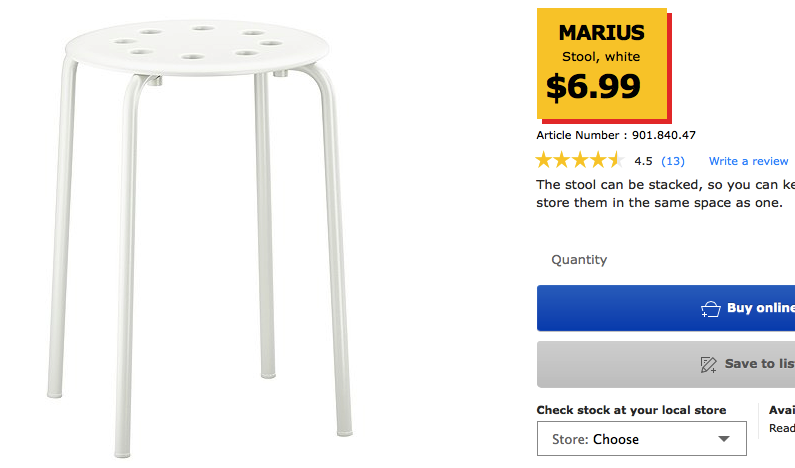
Task: Click the first gold rating star
Action: (x=545, y=160)
